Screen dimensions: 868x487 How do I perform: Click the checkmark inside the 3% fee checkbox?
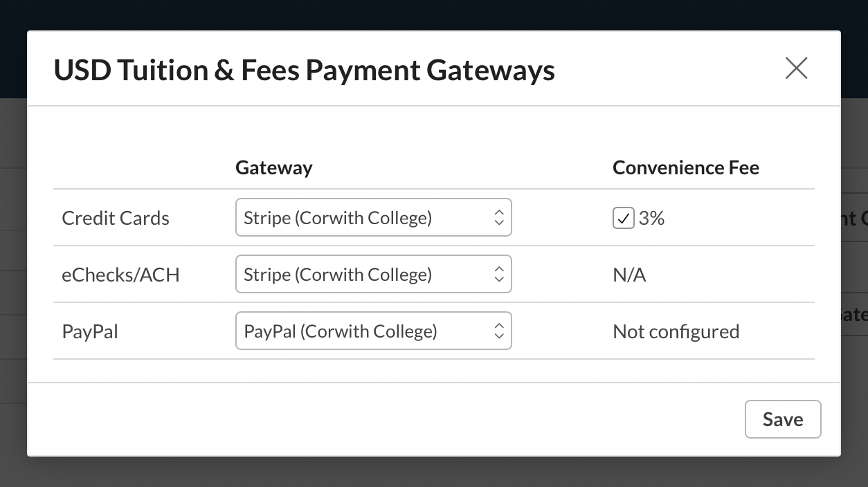pyautogui.click(x=623, y=218)
